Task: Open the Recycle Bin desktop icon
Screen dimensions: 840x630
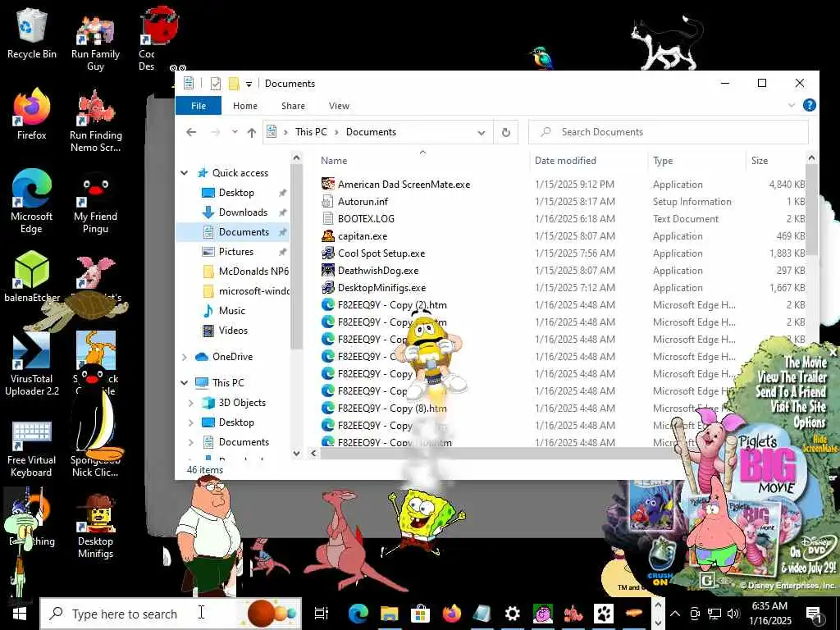Action: 32,34
